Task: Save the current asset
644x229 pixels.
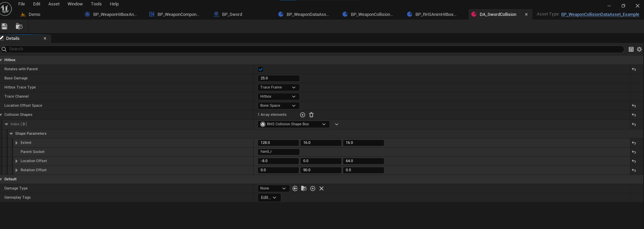Action: (x=4, y=26)
